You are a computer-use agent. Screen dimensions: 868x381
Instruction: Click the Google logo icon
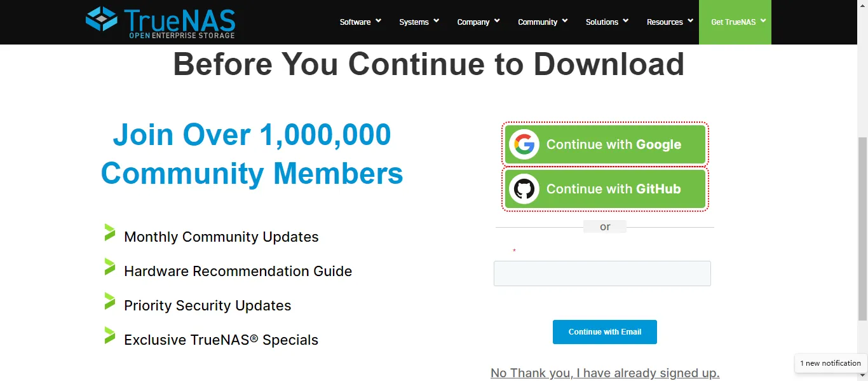[524, 145]
